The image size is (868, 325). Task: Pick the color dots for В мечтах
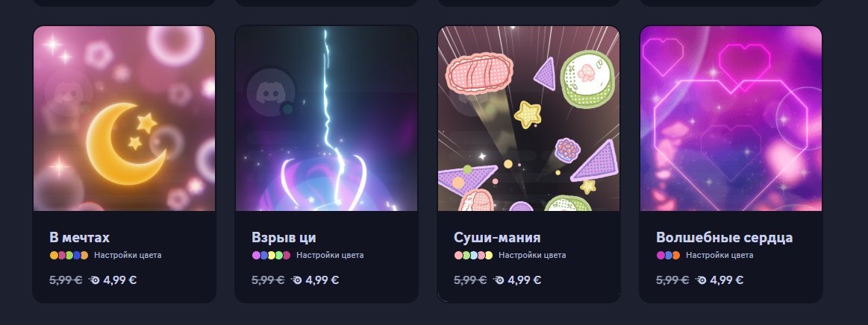pos(69,256)
